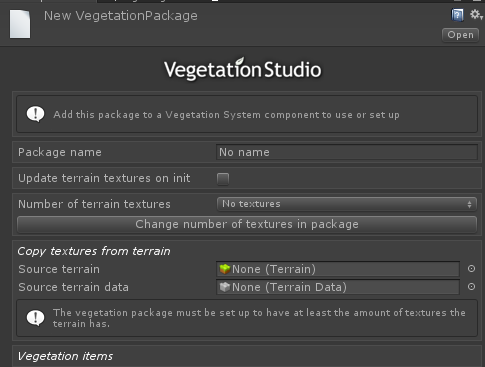Click the Vegetation items section header
The height and width of the screenshot is (367, 485).
coord(65,356)
